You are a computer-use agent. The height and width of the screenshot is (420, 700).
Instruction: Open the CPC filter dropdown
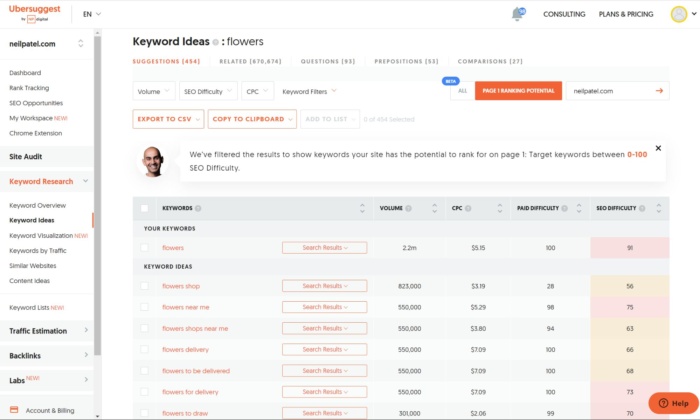(x=258, y=91)
